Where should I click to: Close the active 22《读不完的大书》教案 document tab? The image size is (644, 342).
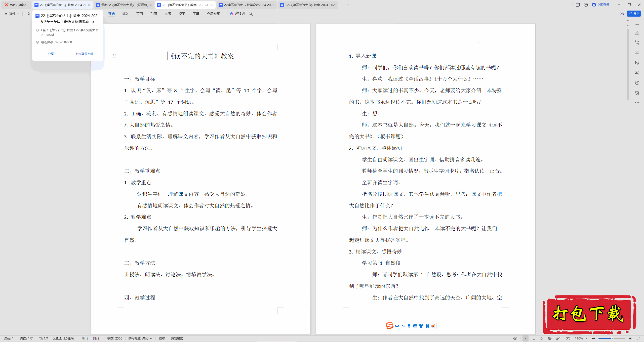[212, 5]
